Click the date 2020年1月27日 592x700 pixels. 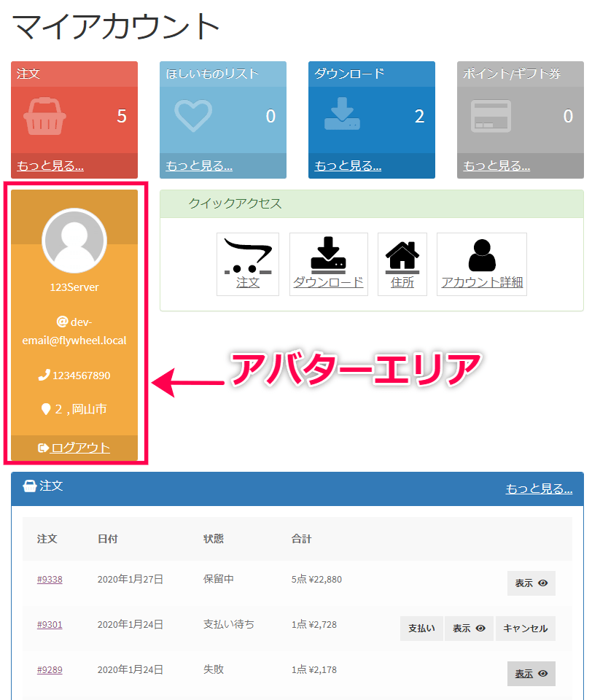click(x=131, y=579)
